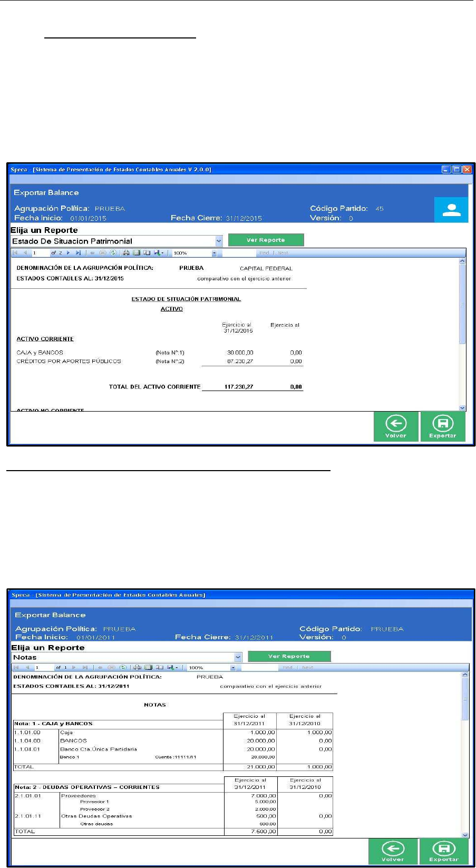Click stop rendering icon in Estado Patrimonial toolbar
476x868 pixels.
(x=103, y=253)
